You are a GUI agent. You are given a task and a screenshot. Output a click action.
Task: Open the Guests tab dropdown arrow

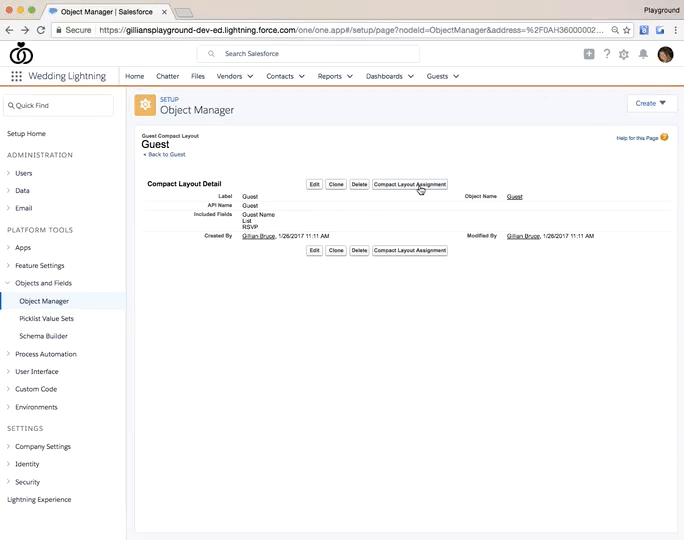(x=456, y=76)
